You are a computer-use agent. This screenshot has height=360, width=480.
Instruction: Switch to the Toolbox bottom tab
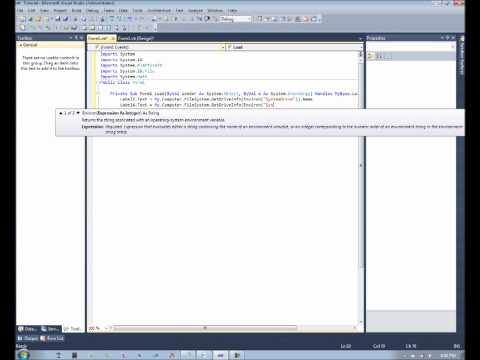(73, 329)
